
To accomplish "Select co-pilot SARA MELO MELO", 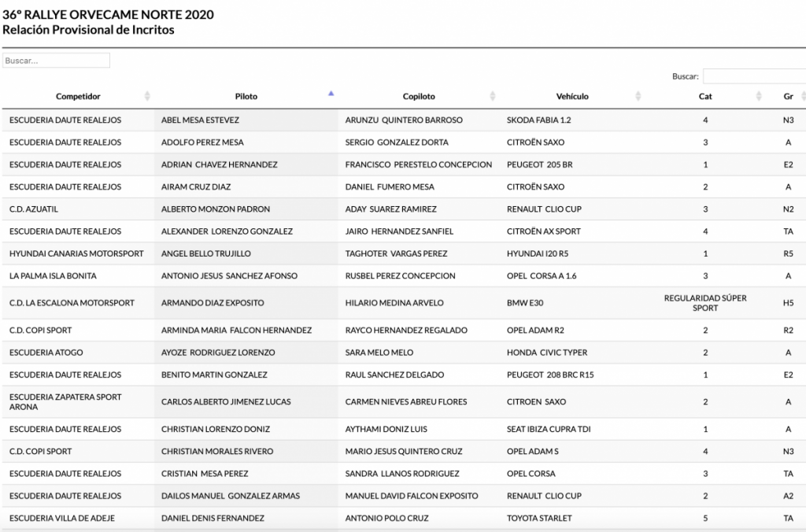I will (x=379, y=353).
